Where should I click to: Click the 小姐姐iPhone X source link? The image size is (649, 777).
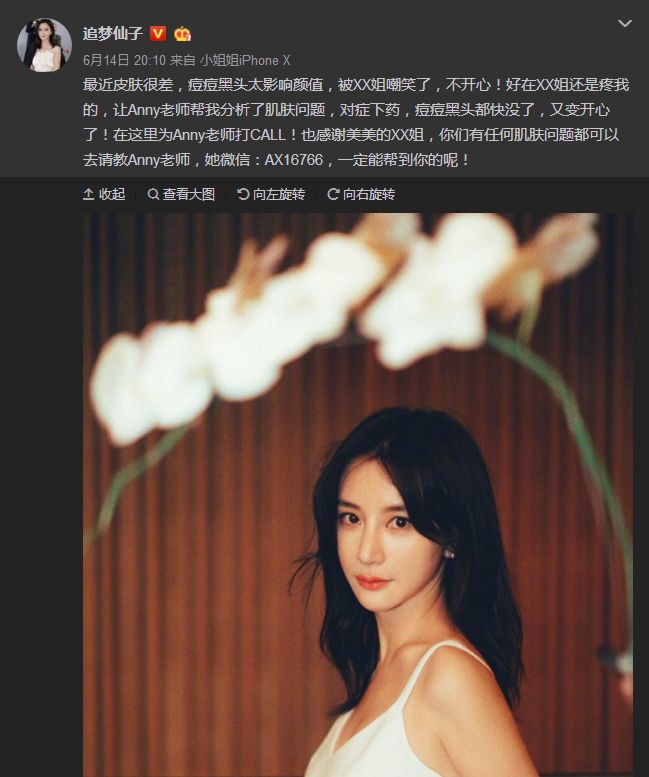245,60
